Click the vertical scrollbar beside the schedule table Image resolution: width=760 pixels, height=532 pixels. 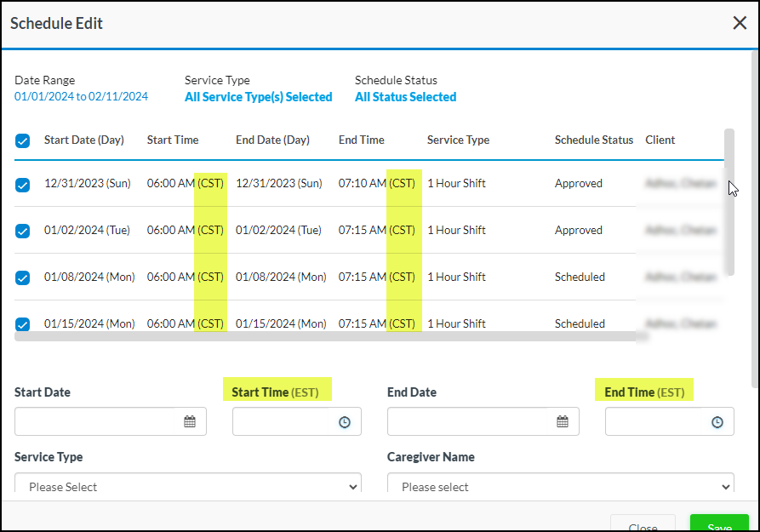tap(729, 202)
